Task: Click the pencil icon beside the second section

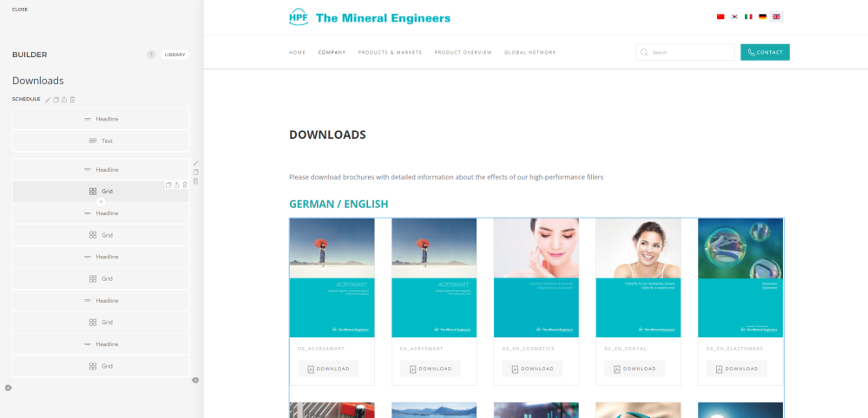Action: 195,163
